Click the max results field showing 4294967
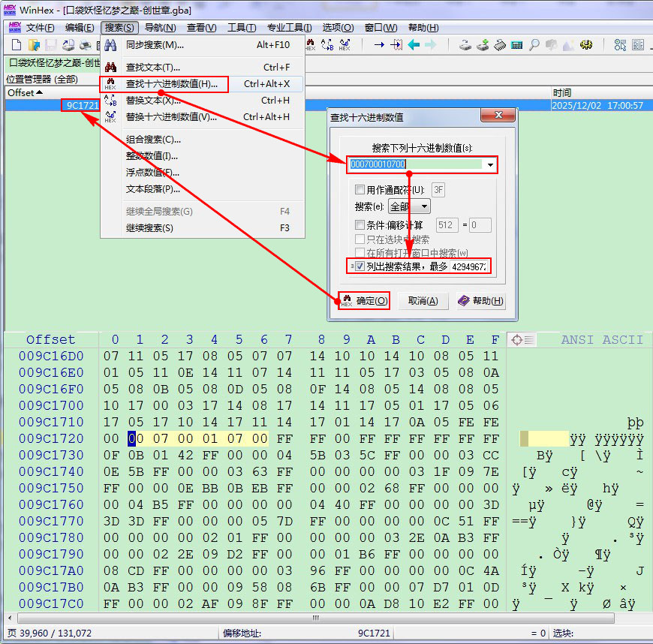 point(469,266)
